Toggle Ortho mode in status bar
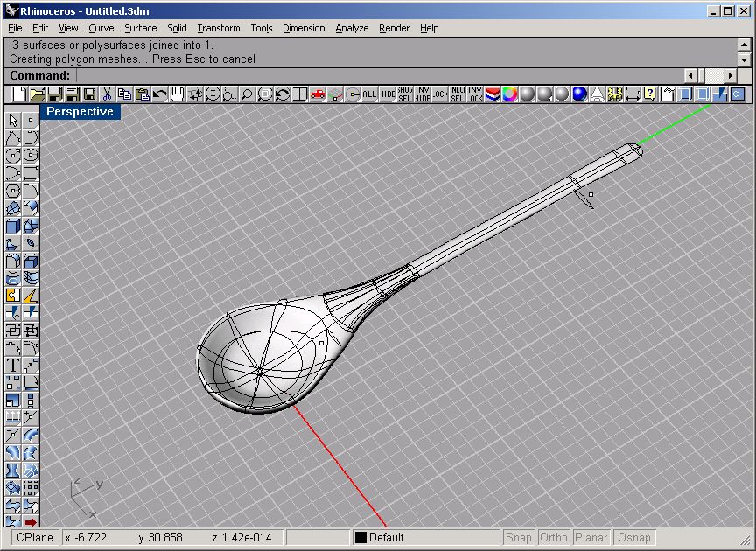The height and width of the screenshot is (551, 756). (554, 537)
